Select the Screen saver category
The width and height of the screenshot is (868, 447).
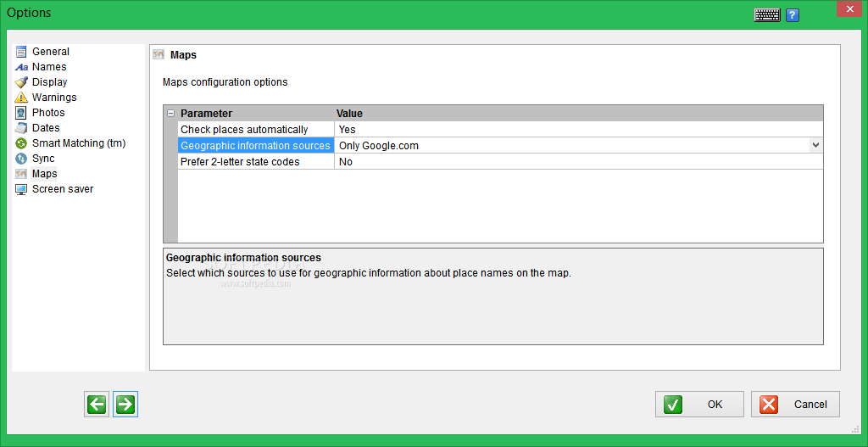point(63,189)
